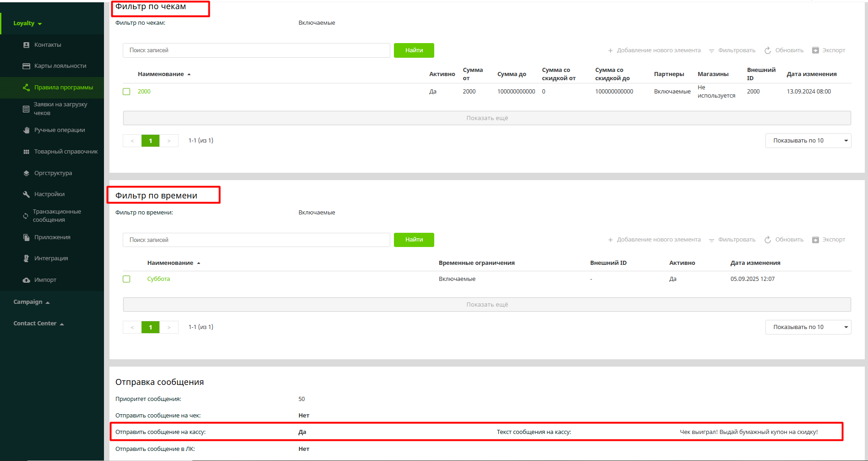
Task: Expand the Loyalty menu section
Action: point(27,23)
